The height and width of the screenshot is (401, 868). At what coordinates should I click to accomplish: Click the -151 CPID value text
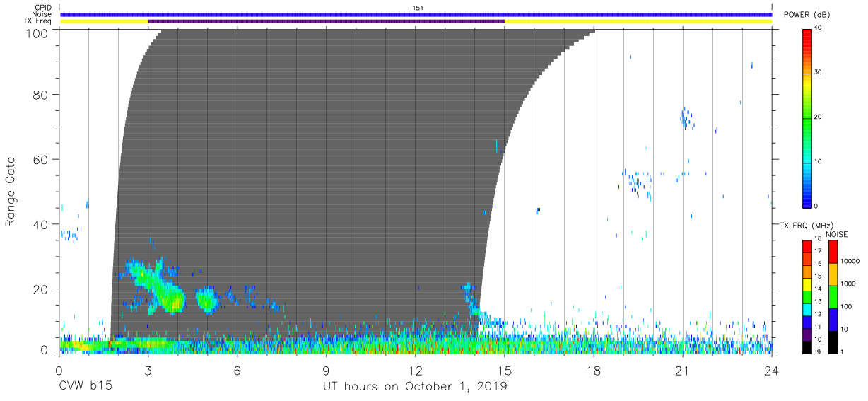415,8
